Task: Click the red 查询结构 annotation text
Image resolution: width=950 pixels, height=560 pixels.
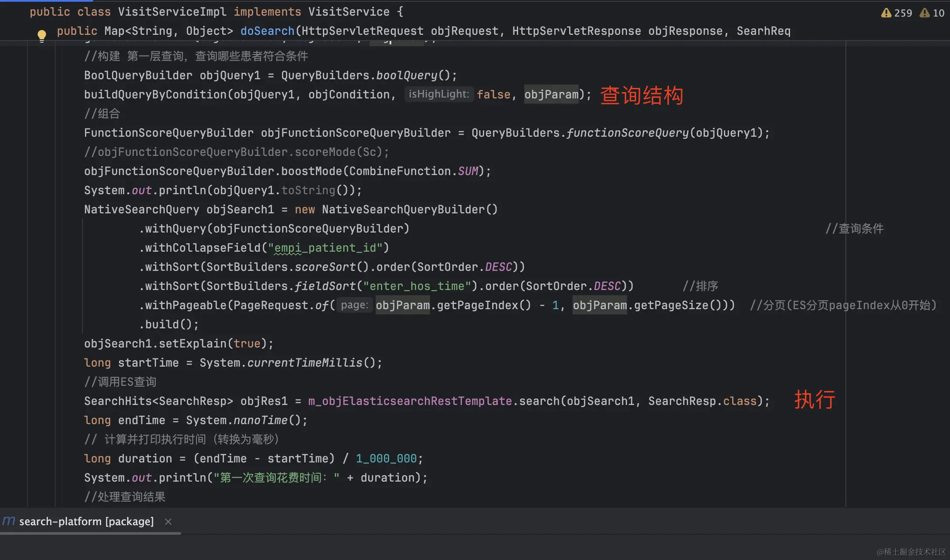Action: [x=641, y=95]
